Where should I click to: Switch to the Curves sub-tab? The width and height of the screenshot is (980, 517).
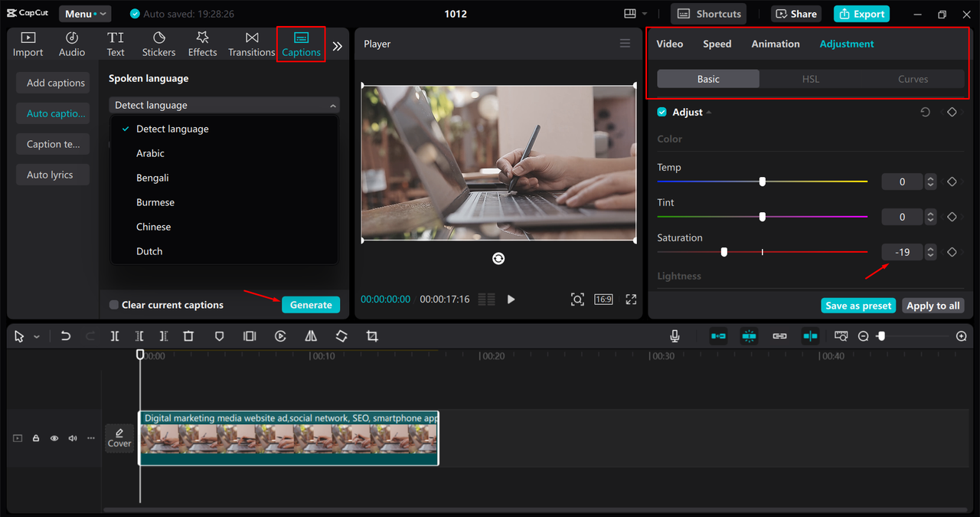[913, 79]
